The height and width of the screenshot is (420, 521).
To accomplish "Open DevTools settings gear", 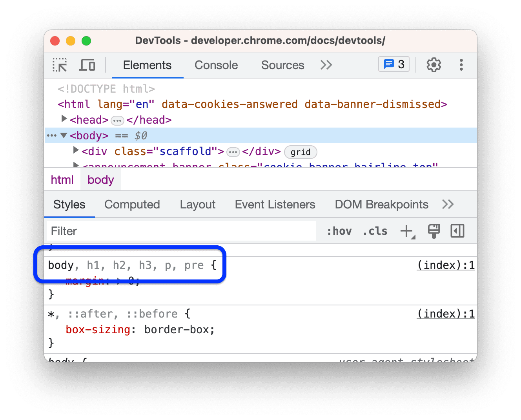I will click(x=434, y=65).
